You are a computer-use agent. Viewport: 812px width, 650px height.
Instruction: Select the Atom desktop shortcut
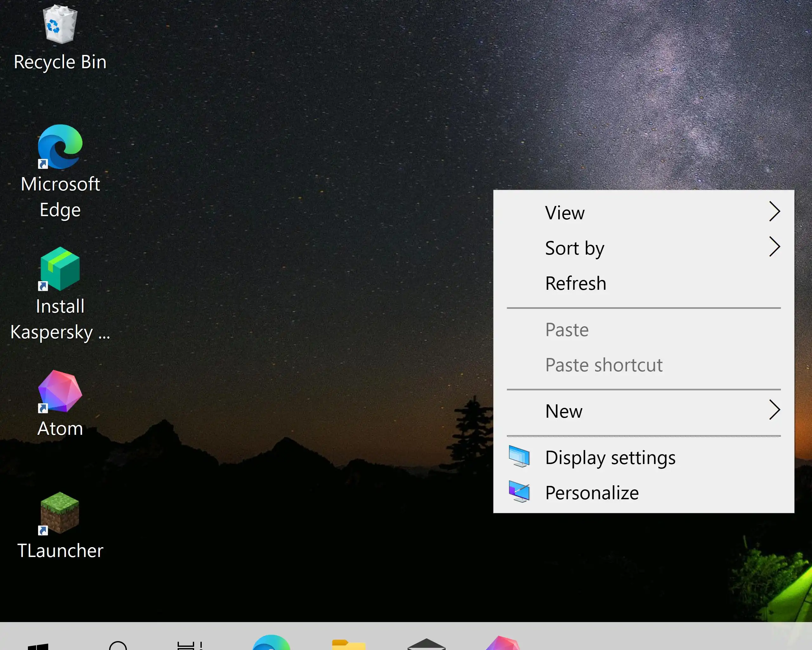pyautogui.click(x=60, y=391)
